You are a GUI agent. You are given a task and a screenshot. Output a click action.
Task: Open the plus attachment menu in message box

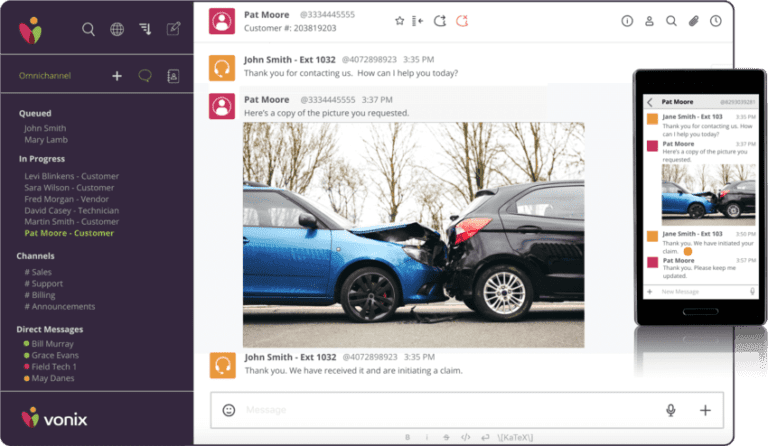point(705,409)
